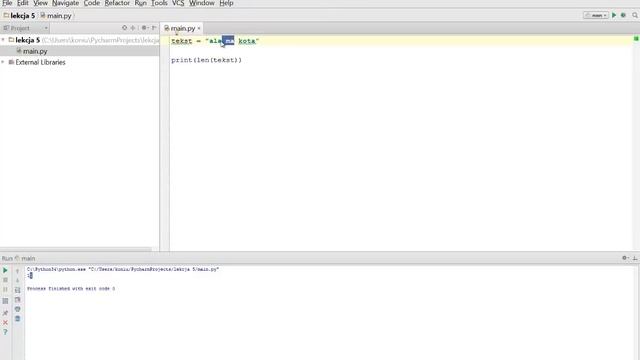Click Collapse All icon in Project panel header

coord(133,28)
